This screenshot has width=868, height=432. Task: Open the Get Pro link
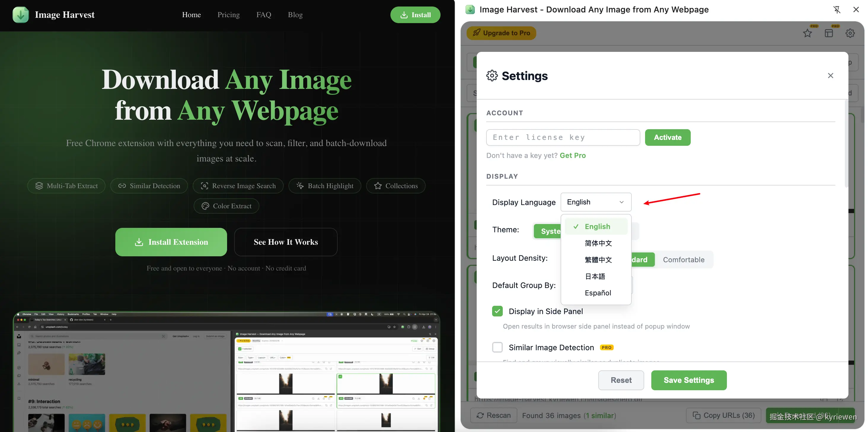click(x=573, y=156)
